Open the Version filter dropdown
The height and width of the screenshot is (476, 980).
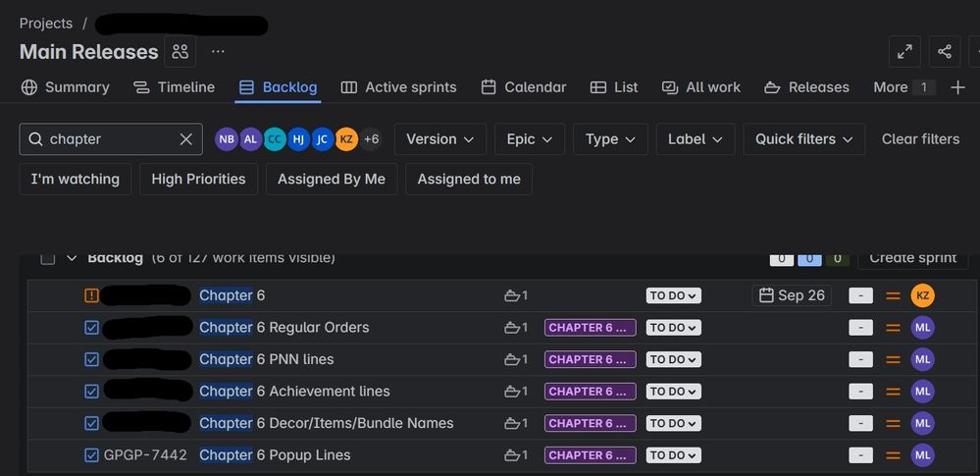coord(440,138)
